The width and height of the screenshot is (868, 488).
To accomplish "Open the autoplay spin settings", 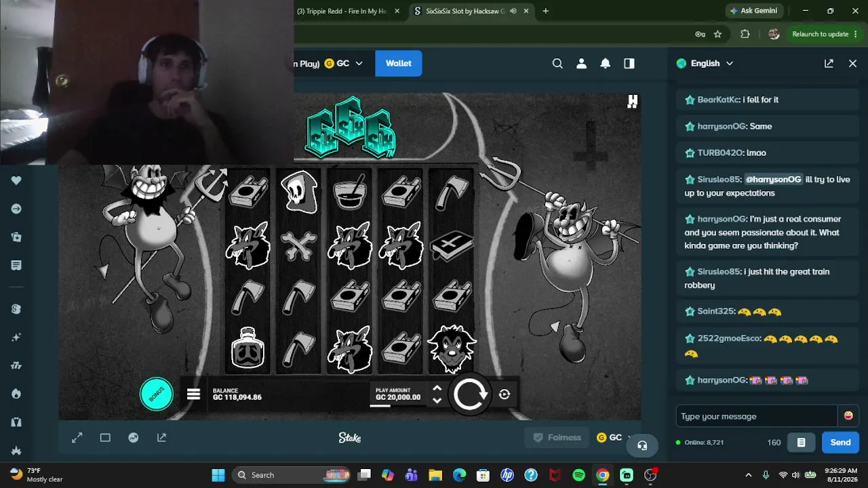I will click(x=505, y=394).
